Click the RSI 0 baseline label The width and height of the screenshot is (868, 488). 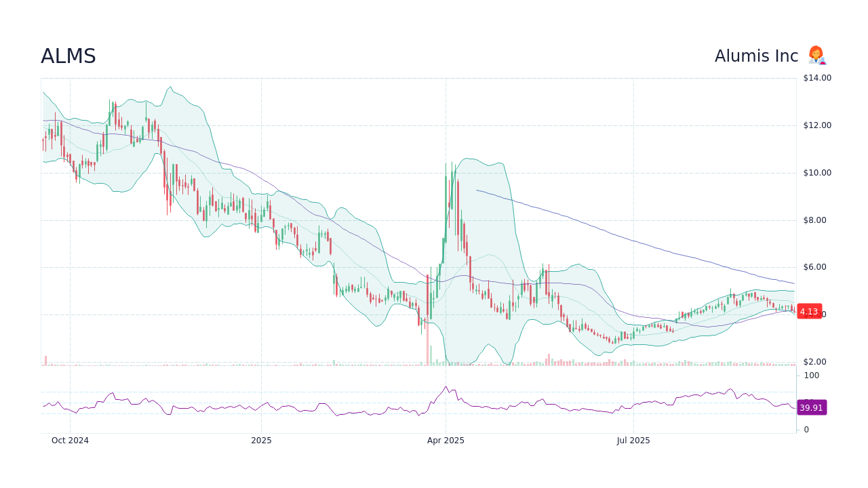tap(806, 429)
